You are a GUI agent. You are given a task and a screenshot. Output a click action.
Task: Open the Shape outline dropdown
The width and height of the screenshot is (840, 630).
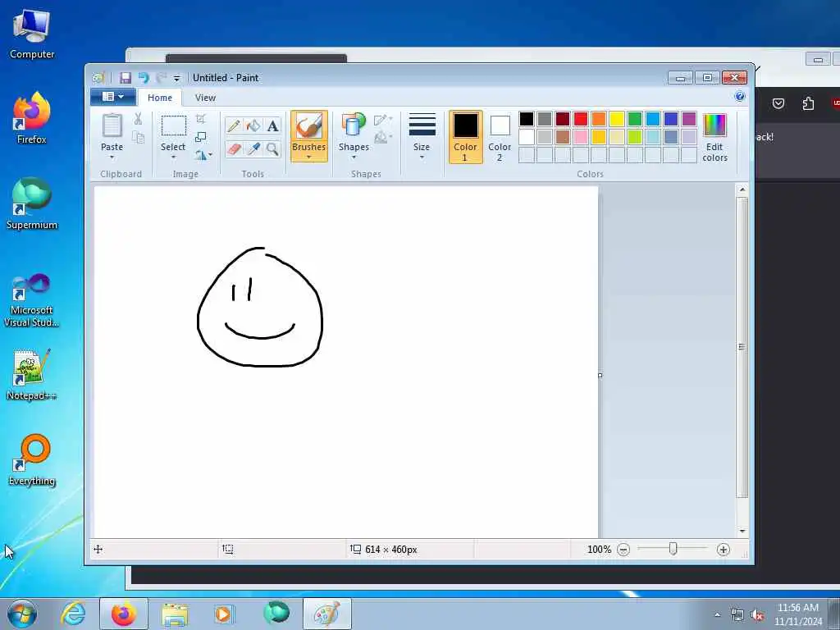tap(383, 119)
